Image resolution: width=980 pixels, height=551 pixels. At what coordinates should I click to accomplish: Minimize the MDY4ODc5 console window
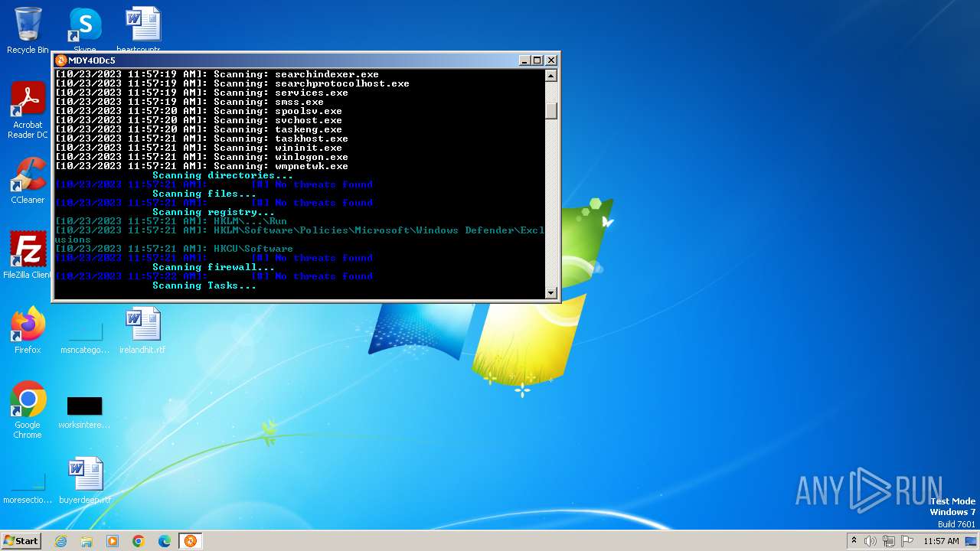524,60
